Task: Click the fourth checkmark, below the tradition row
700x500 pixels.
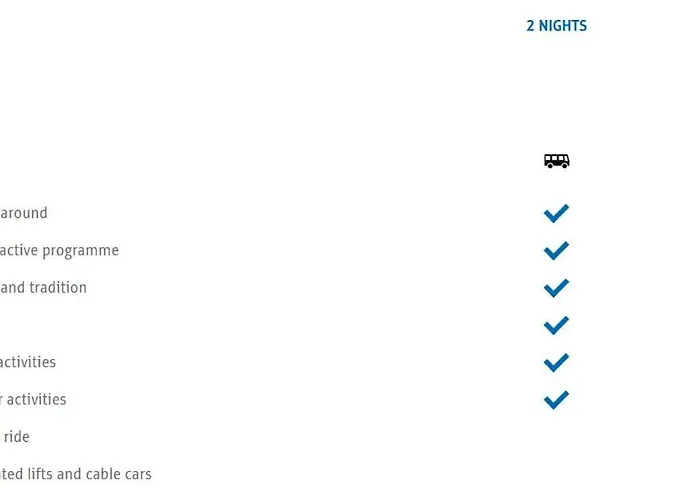Action: coord(556,325)
